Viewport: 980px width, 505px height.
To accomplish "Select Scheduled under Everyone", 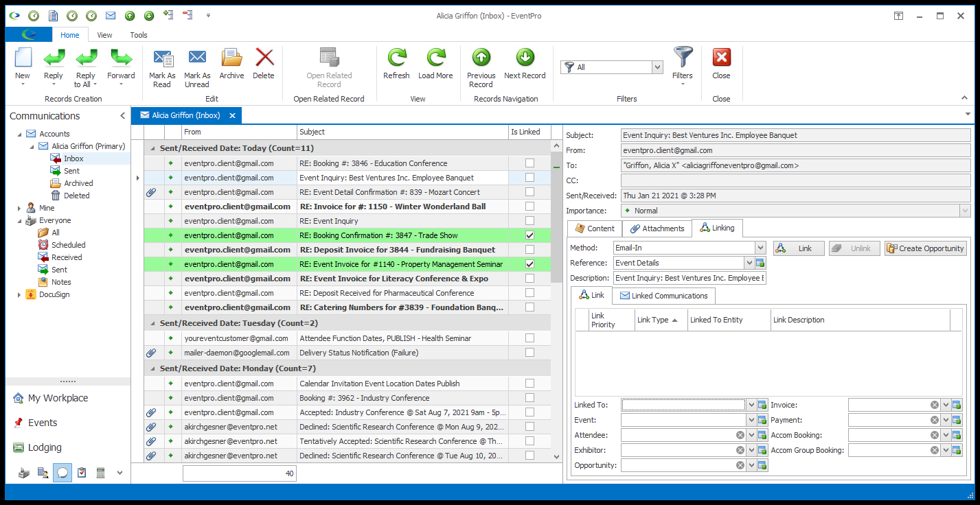I will coord(69,245).
